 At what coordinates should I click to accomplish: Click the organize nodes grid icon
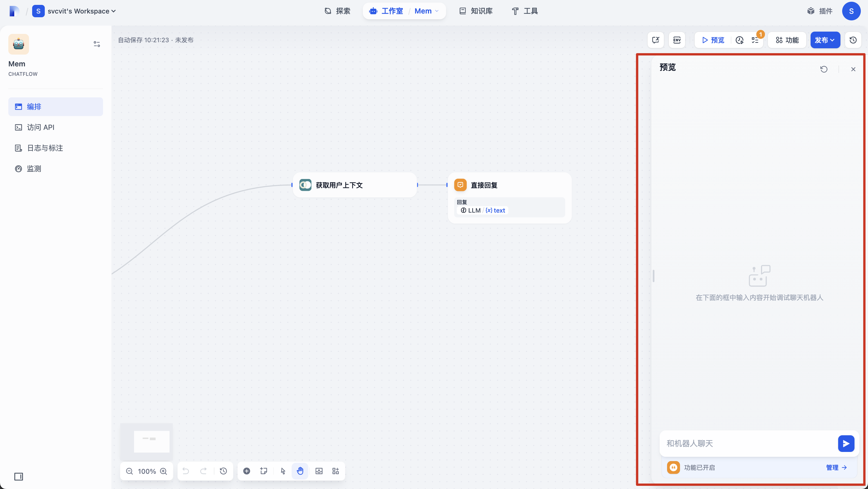point(336,471)
